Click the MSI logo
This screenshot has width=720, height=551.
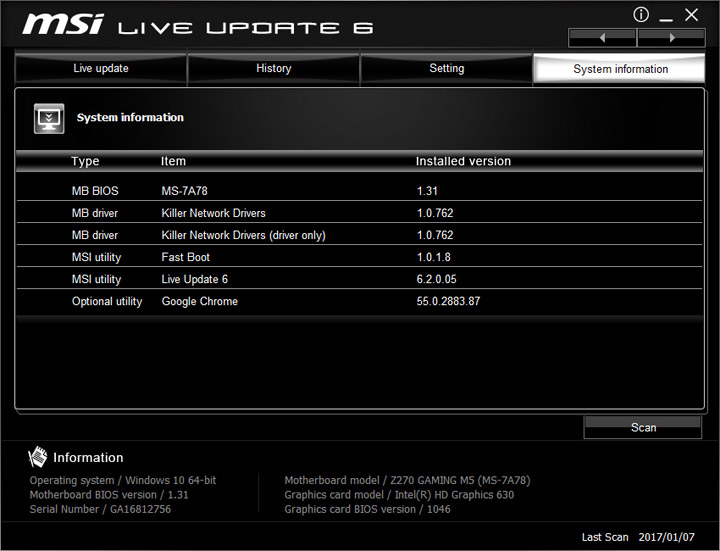point(63,24)
